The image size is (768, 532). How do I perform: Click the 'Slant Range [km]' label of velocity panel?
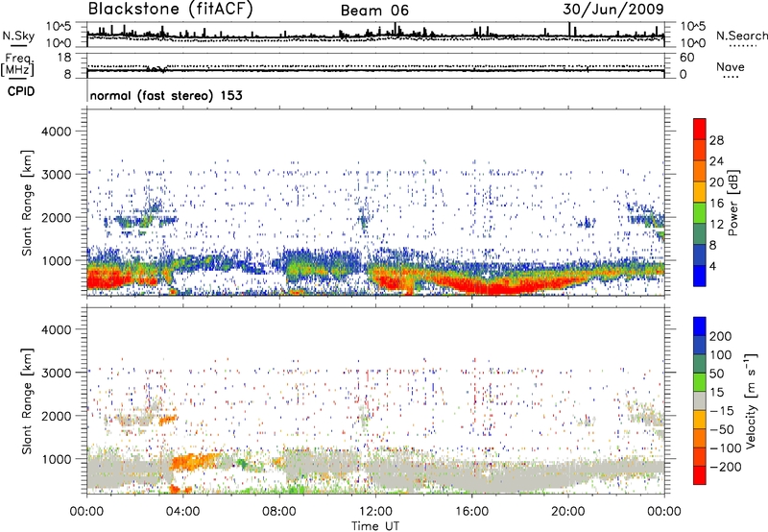click(x=27, y=400)
